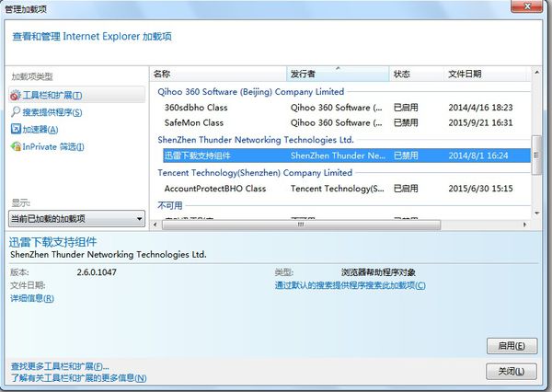552x392 pixels.
Task: Click the 2014/4/16 18:23 file date cell
Action: click(480, 108)
